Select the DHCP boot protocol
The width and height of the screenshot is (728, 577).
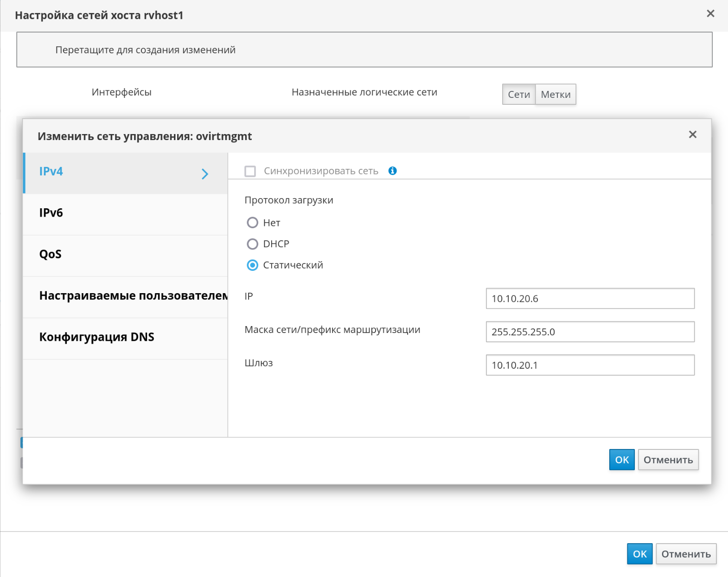(x=252, y=244)
